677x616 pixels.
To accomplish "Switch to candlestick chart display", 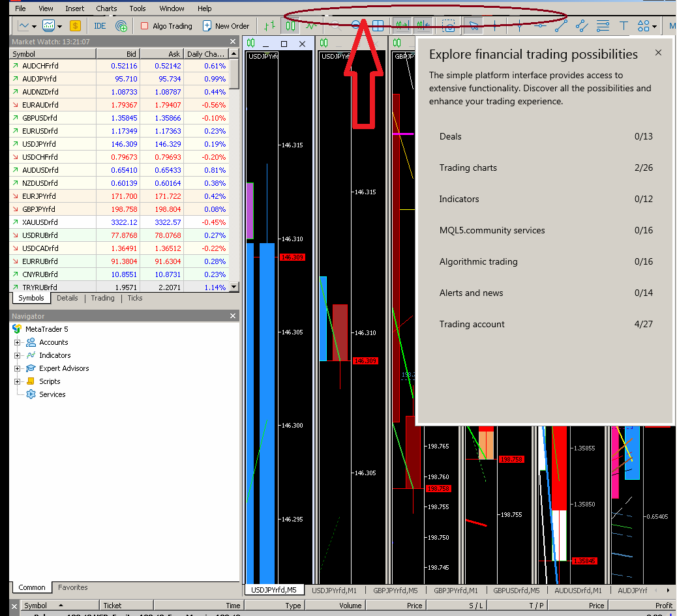I will pos(290,26).
